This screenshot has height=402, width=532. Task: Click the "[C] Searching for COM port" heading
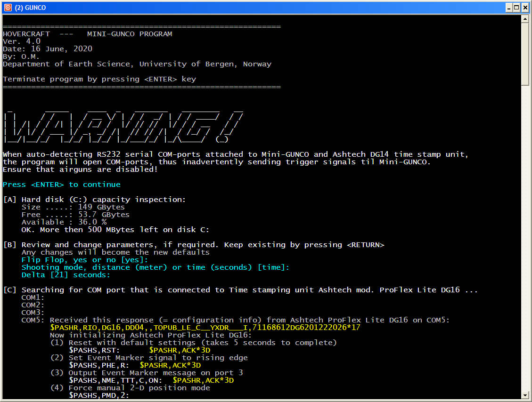tap(240, 290)
